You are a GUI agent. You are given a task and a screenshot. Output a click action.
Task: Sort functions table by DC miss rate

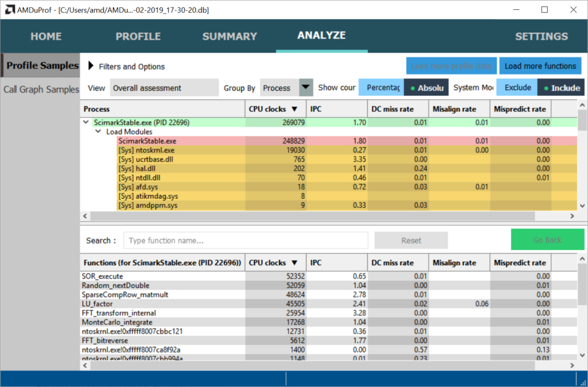click(x=398, y=263)
